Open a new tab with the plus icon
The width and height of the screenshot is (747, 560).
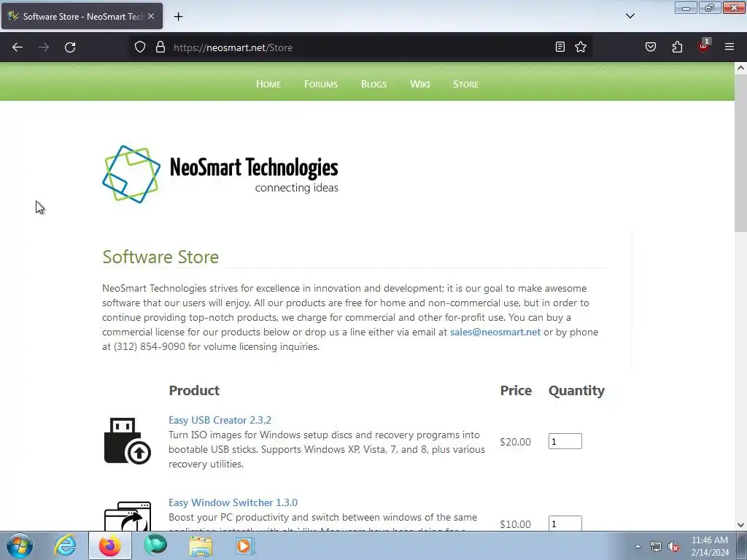coord(178,17)
